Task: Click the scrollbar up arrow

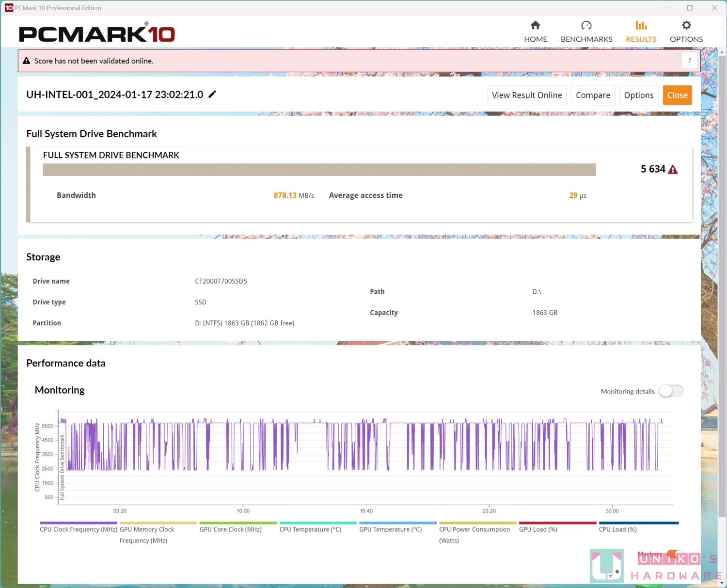Action: coord(722,51)
